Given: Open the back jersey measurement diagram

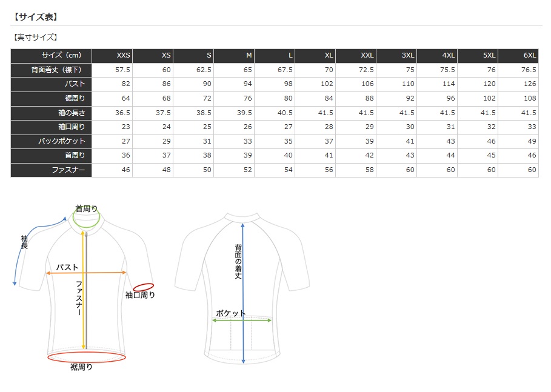Looking at the screenshot, I should coord(242,288).
